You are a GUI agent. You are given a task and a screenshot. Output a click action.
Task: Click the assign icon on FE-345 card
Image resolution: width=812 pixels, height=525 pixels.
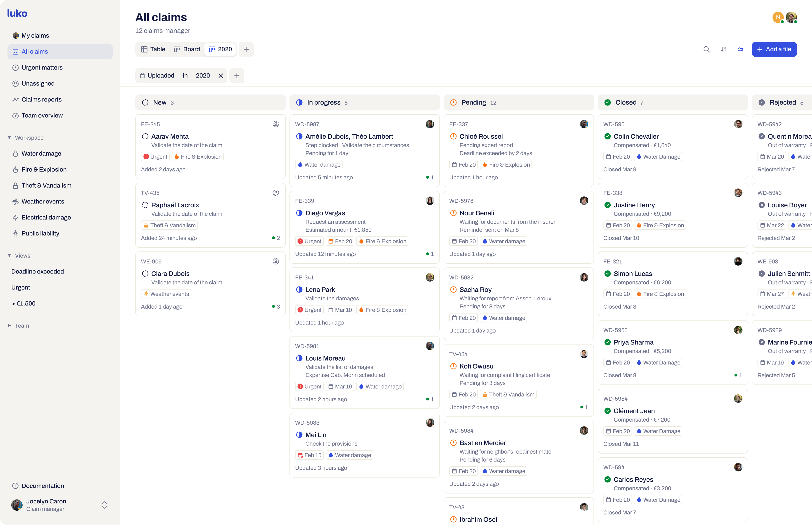[x=276, y=124]
